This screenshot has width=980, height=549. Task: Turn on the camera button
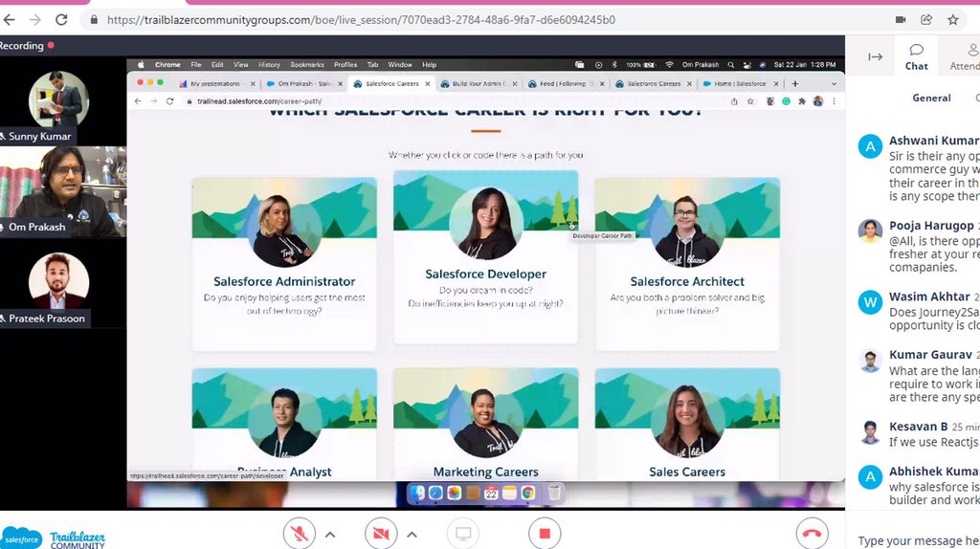(381, 534)
